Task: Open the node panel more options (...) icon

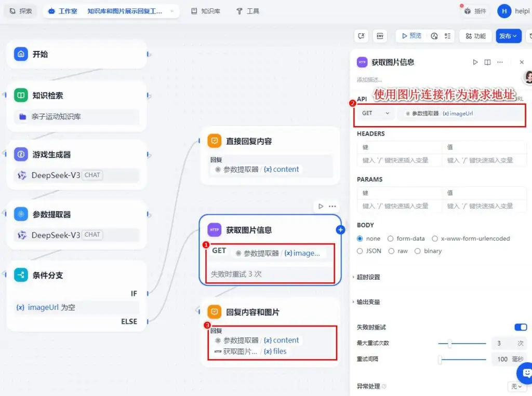Action: point(500,62)
